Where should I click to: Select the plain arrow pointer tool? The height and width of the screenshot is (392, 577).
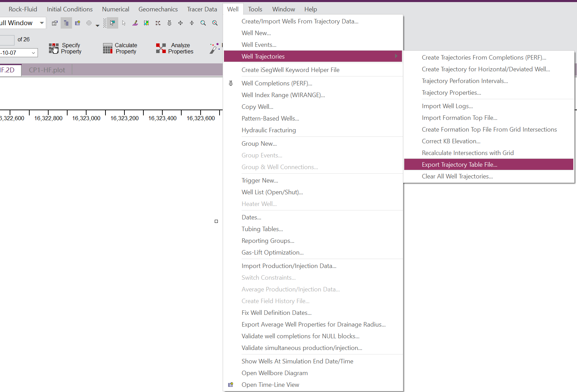click(x=124, y=23)
